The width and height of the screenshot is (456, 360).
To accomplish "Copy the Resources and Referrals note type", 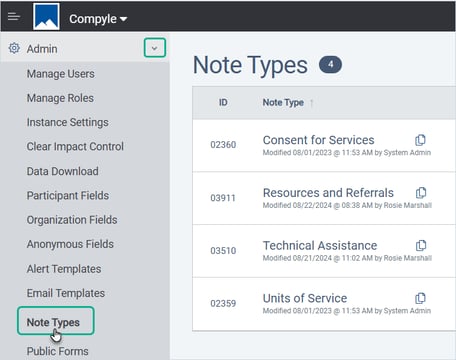I will click(x=421, y=193).
